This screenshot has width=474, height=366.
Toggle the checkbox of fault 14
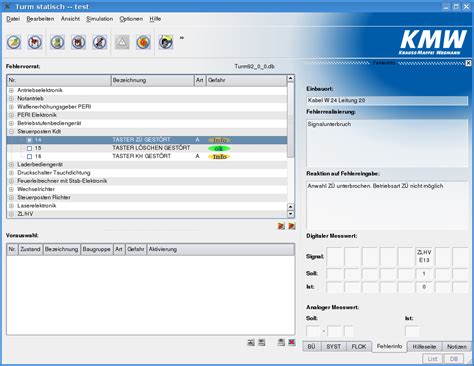(x=29, y=140)
